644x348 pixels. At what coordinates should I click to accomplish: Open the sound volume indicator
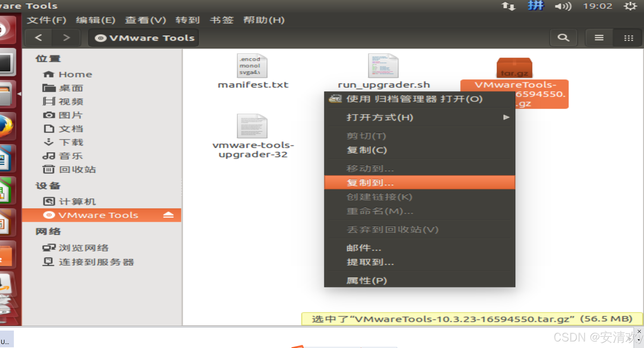coord(563,6)
